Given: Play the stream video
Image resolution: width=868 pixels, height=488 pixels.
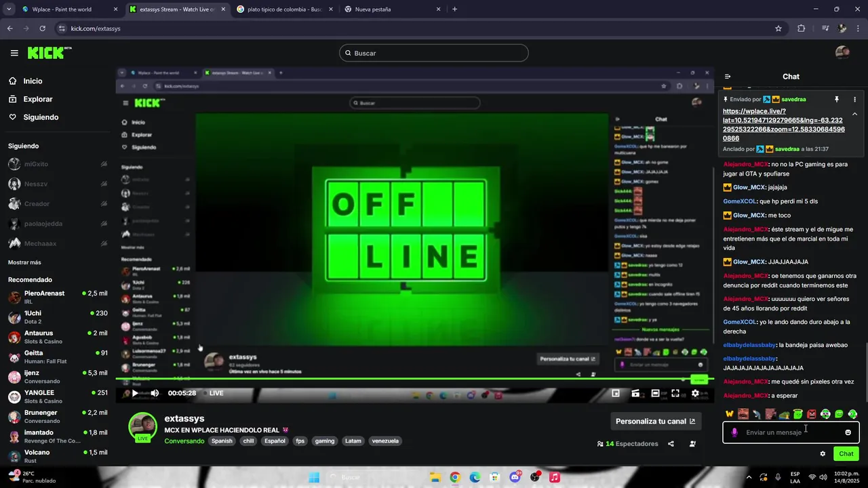Looking at the screenshot, I should (x=135, y=393).
